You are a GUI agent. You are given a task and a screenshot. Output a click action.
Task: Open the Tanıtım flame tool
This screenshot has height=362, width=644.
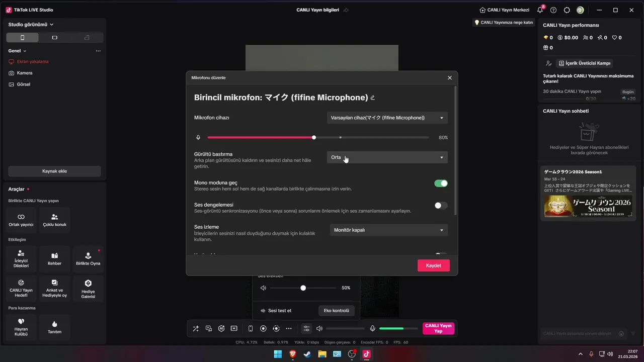click(54, 327)
